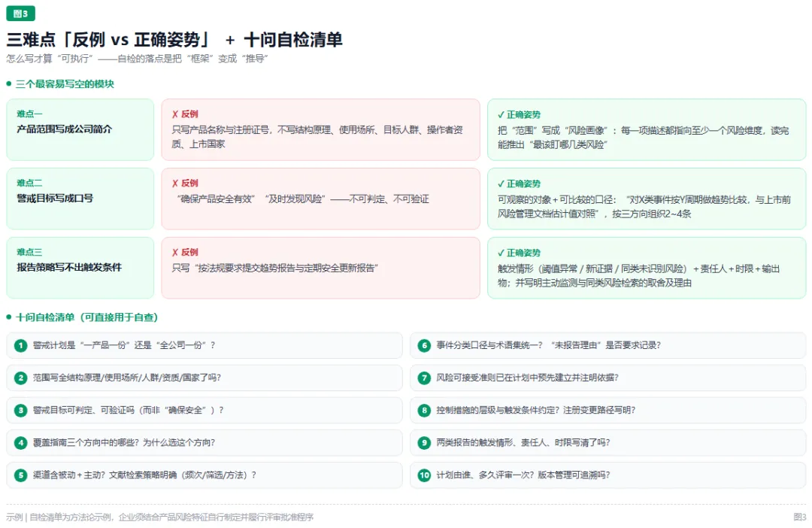The image size is (812, 528).
Task: Select 反例 card with 确保产品安全有效
Action: (320, 199)
